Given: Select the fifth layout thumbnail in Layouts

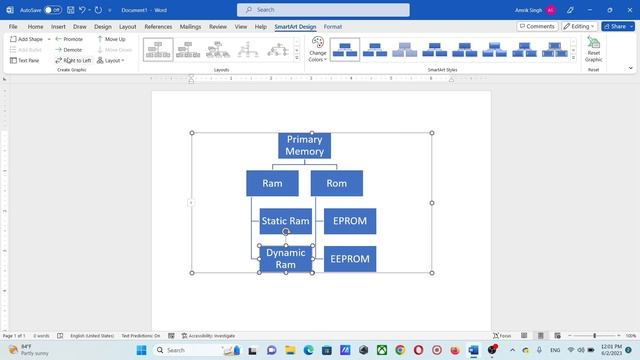Looking at the screenshot, I should (x=278, y=50).
